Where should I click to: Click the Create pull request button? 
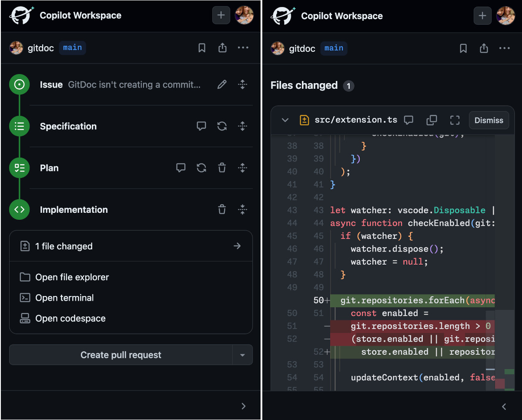point(121,355)
